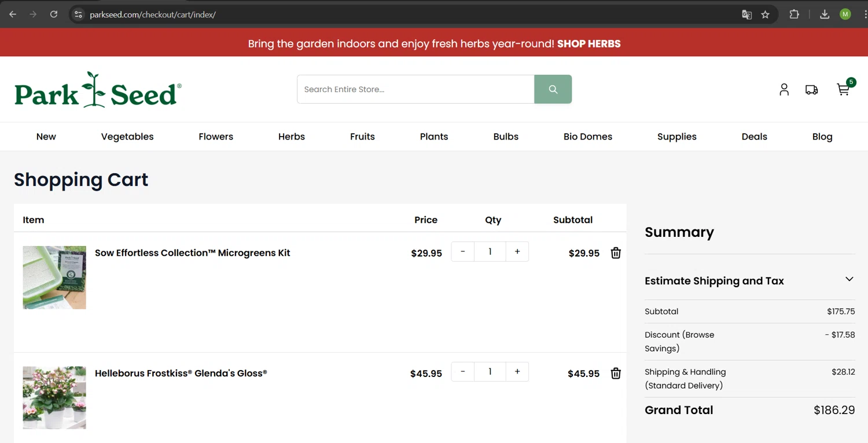Open Sow Effortless Collection Microgreens Kit link
Image resolution: width=868 pixels, height=443 pixels.
click(x=193, y=253)
